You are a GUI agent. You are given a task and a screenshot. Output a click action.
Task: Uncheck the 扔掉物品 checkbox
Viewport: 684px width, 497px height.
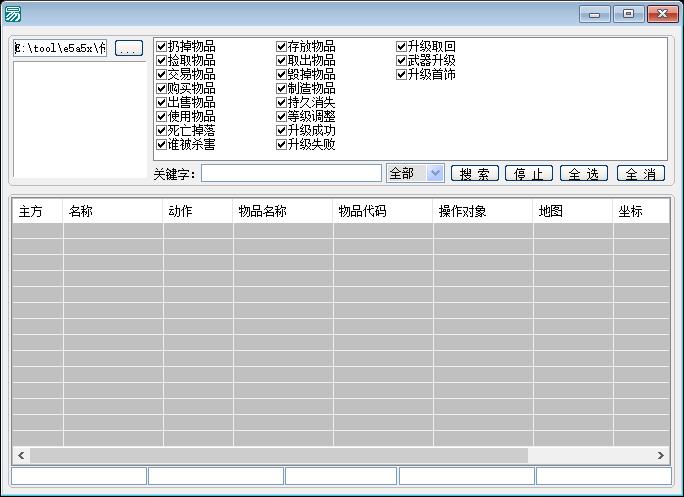(x=161, y=46)
